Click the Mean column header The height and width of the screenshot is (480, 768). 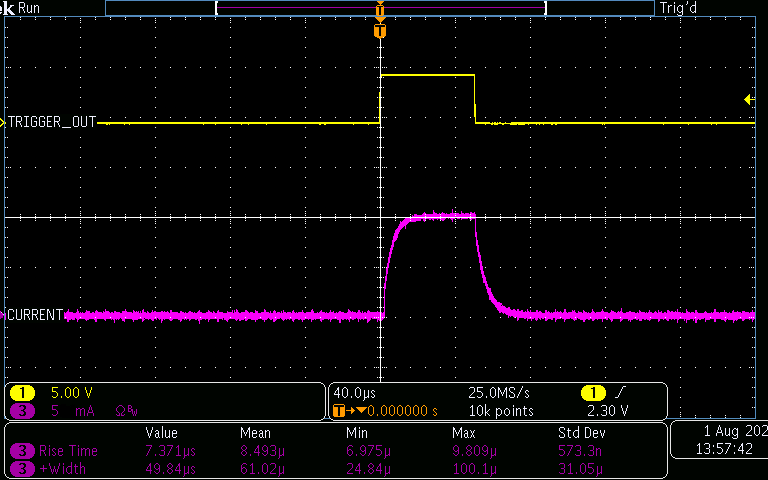point(255,433)
